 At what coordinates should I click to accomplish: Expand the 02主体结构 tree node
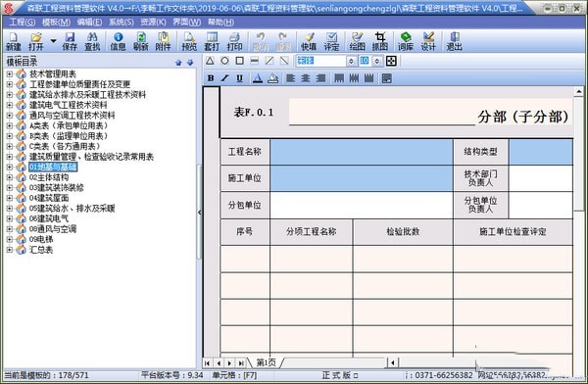pos(9,177)
